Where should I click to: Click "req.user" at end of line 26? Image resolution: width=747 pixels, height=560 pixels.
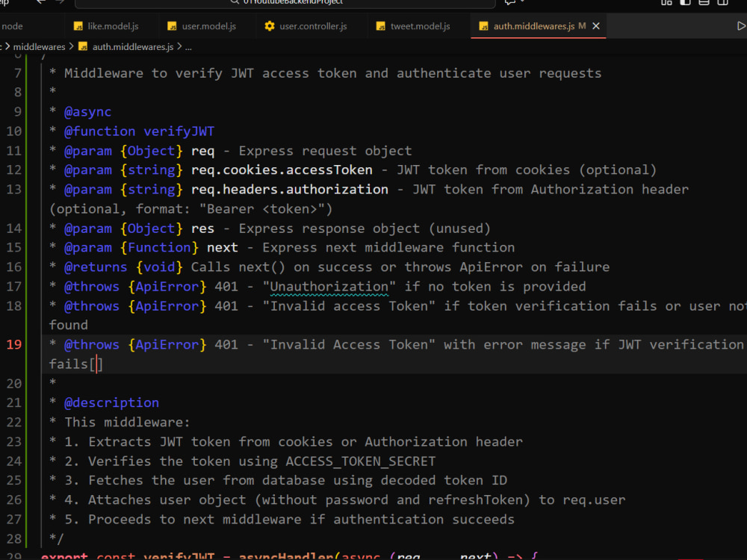pyautogui.click(x=594, y=500)
